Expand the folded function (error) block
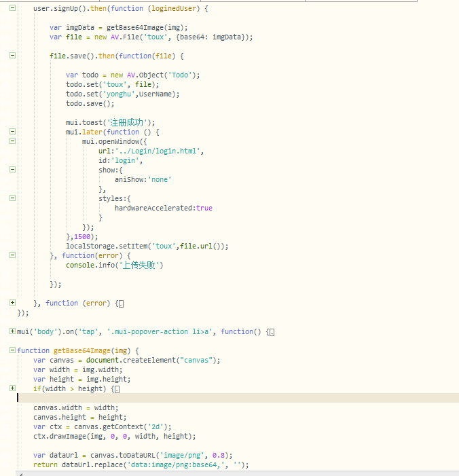This screenshot has width=459, height=476. click(12, 302)
